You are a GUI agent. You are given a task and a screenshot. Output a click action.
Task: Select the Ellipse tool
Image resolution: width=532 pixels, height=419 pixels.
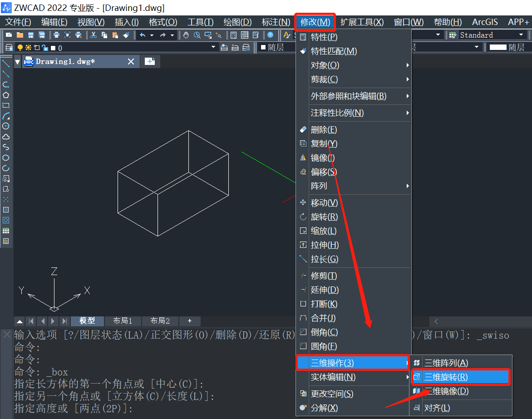click(6, 158)
